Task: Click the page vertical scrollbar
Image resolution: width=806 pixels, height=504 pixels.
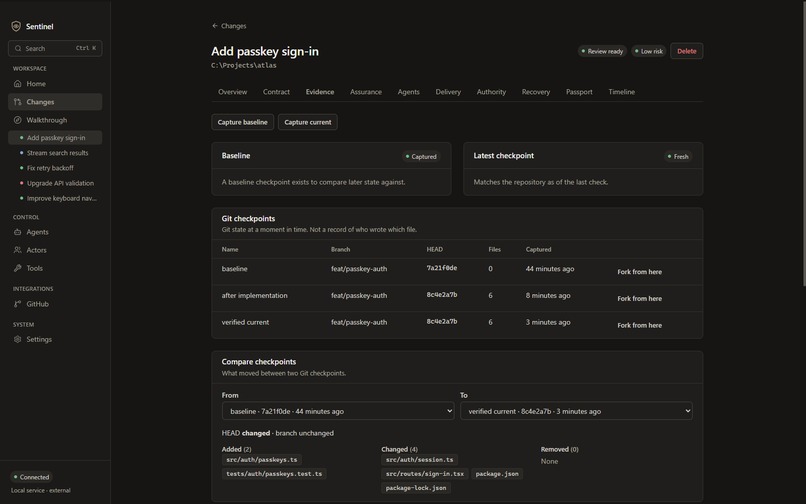Action: 804,143
